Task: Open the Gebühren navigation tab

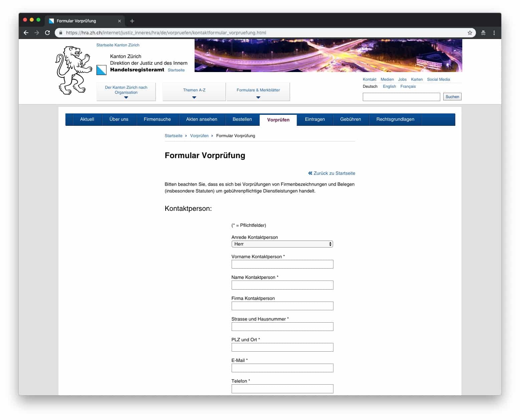Action: tap(350, 119)
